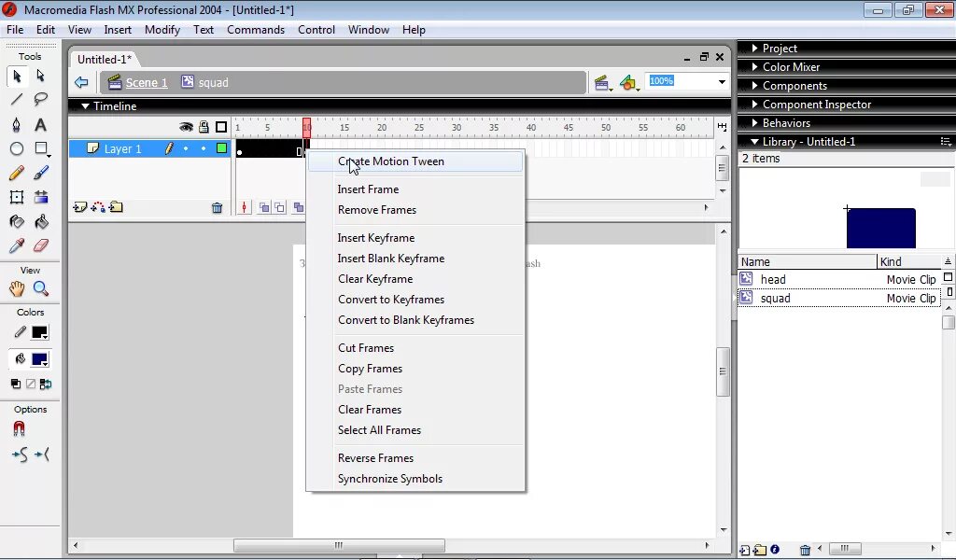Open the zoom percentage dropdown
Screen dimensions: 956x560
(x=722, y=81)
